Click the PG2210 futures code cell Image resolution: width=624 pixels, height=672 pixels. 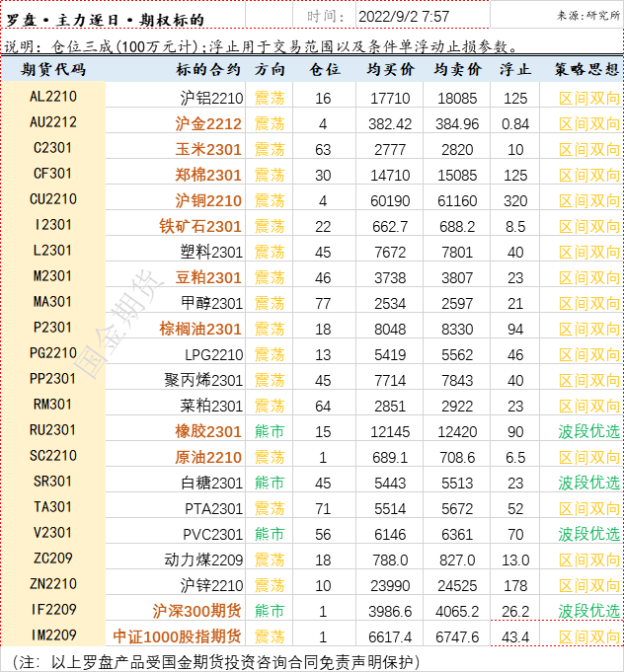click(x=53, y=353)
